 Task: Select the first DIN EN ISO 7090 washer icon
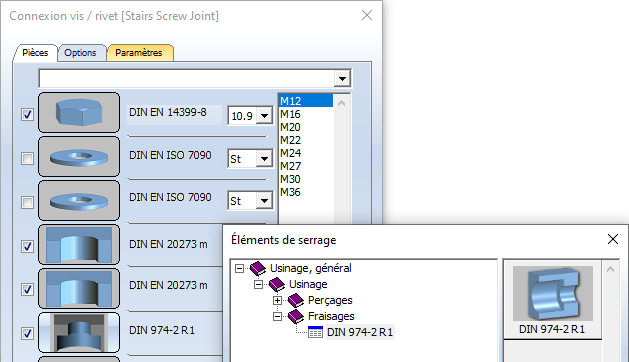tap(79, 157)
